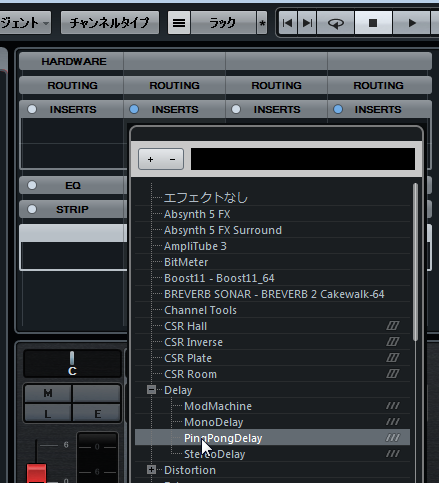This screenshot has width=439, height=483.
Task: Toggle the EQ bypass circle
Action: click(32, 185)
